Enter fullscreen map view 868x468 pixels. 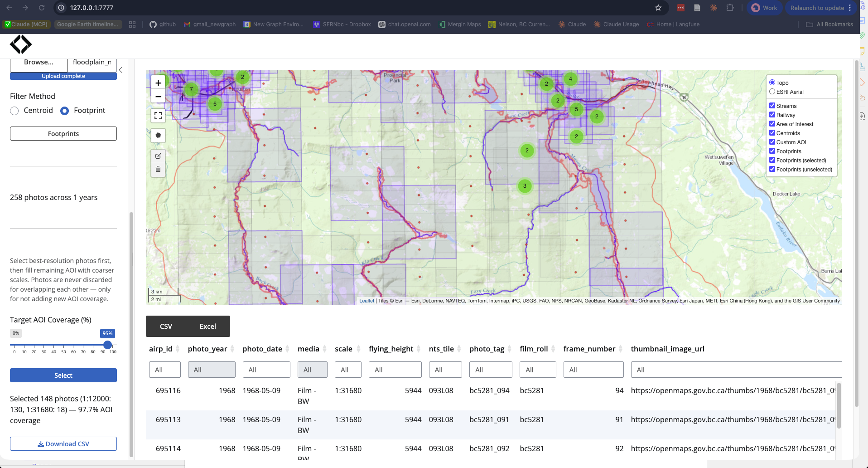pos(158,116)
